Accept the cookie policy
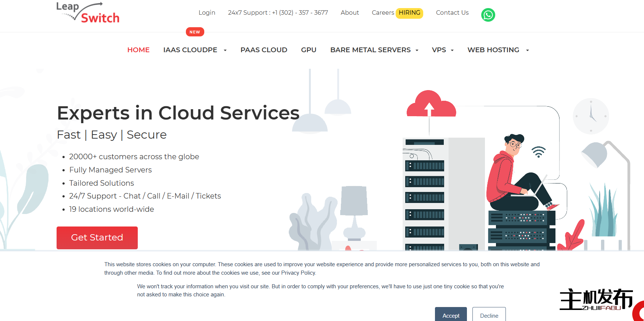The width and height of the screenshot is (644, 321). pyautogui.click(x=451, y=315)
